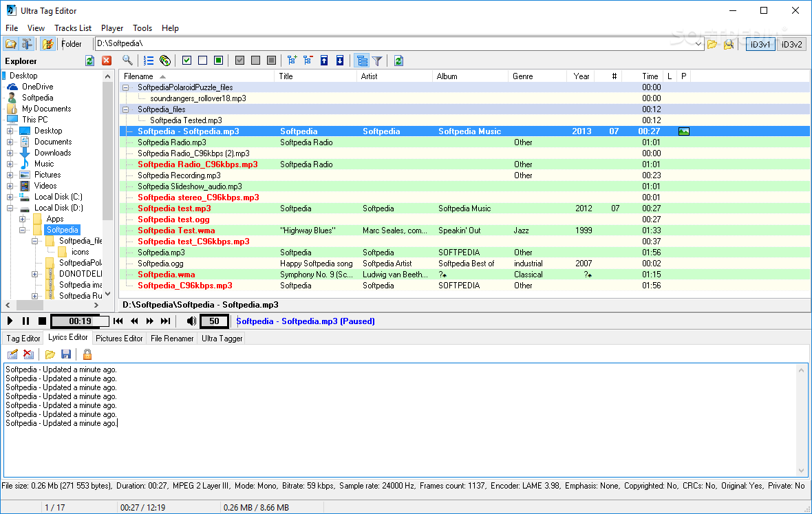This screenshot has width=812, height=514.
Task: Click the folder with checkmark icon beside Folder label
Action: 47,44
